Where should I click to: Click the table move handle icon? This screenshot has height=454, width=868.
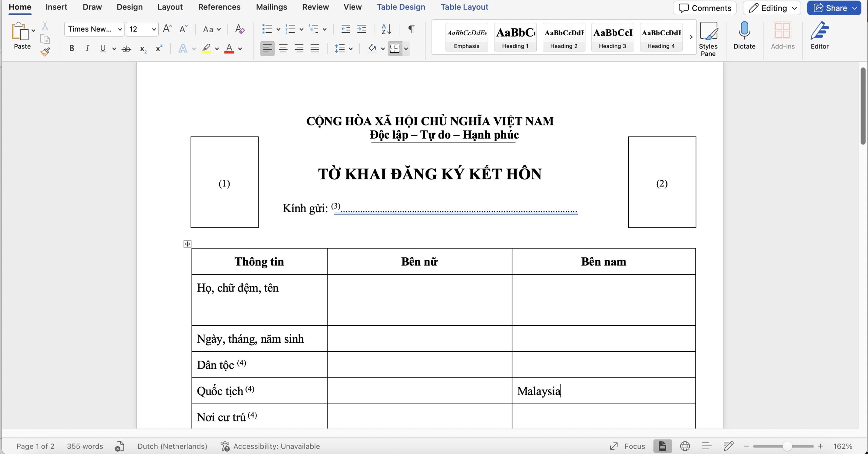pos(188,244)
